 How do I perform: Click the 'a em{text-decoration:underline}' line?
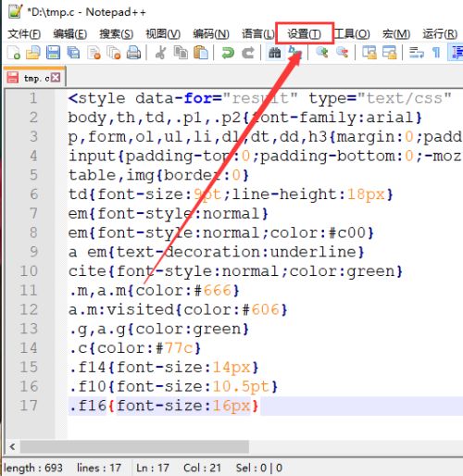216,252
